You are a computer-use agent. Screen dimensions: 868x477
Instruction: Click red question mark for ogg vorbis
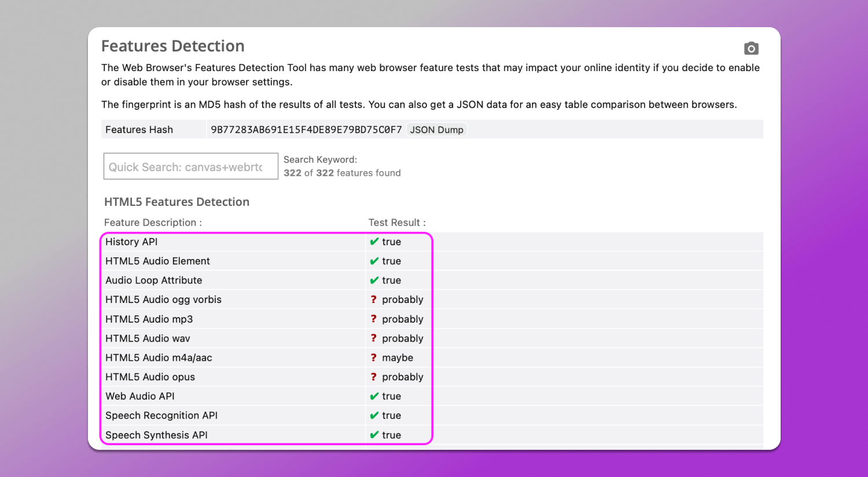point(374,299)
